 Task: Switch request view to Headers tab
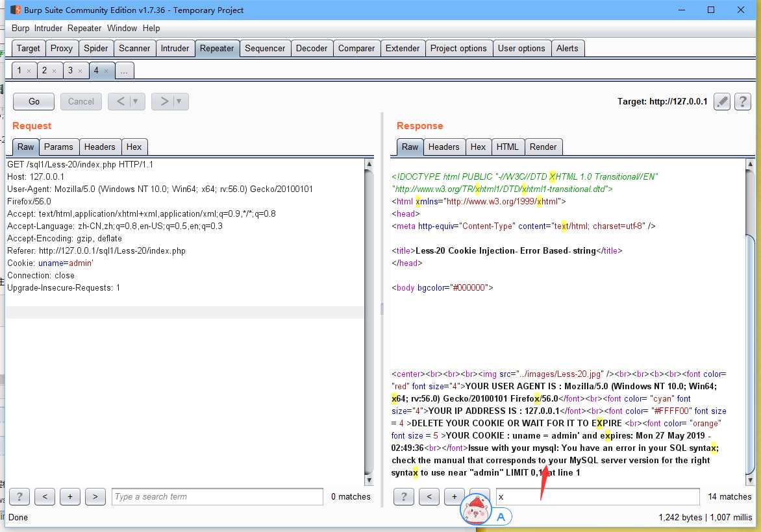99,147
